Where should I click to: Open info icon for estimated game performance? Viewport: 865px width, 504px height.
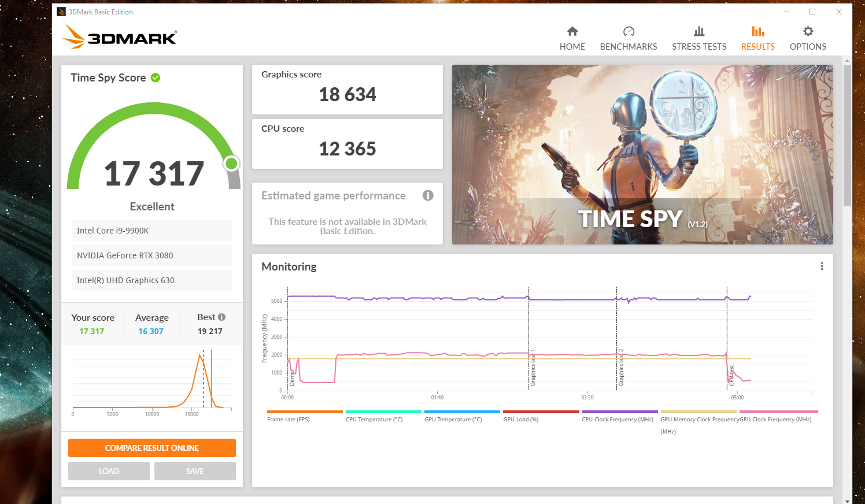point(428,195)
